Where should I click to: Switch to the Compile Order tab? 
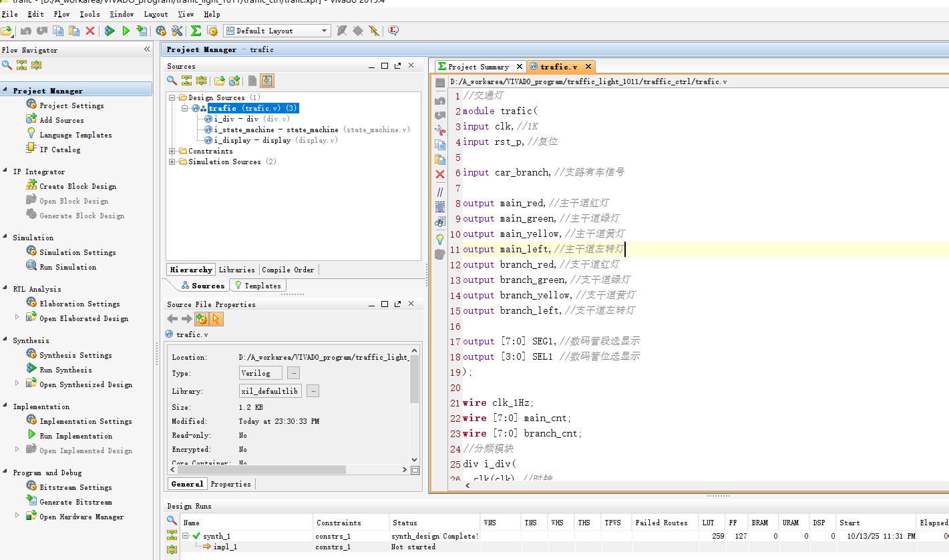288,270
